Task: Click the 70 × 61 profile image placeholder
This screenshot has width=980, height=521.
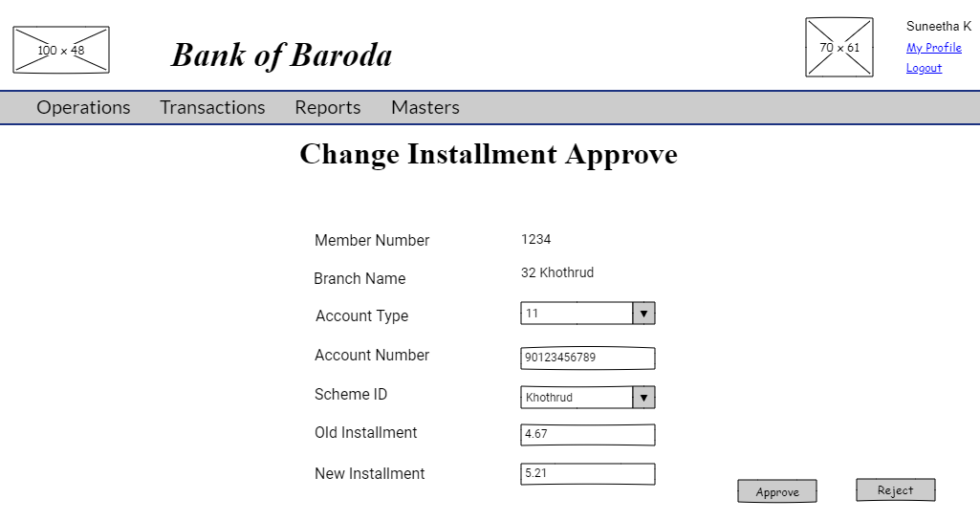Action: 838,48
